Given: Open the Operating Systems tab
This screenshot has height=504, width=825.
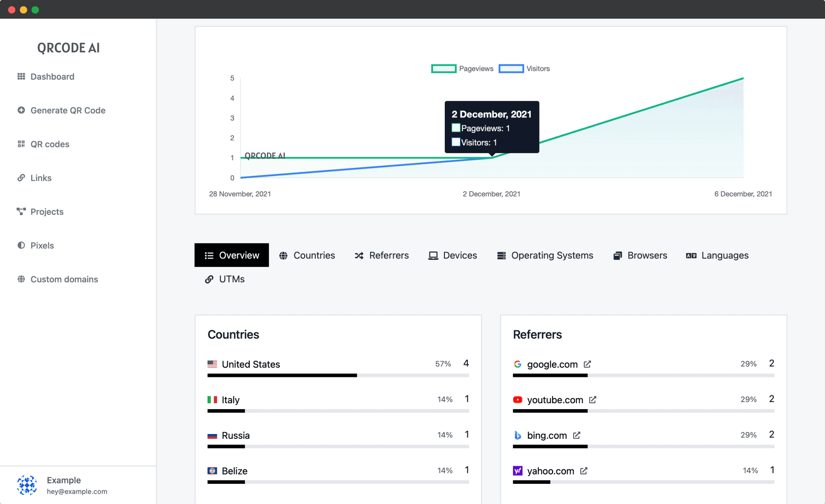Looking at the screenshot, I should pos(545,255).
